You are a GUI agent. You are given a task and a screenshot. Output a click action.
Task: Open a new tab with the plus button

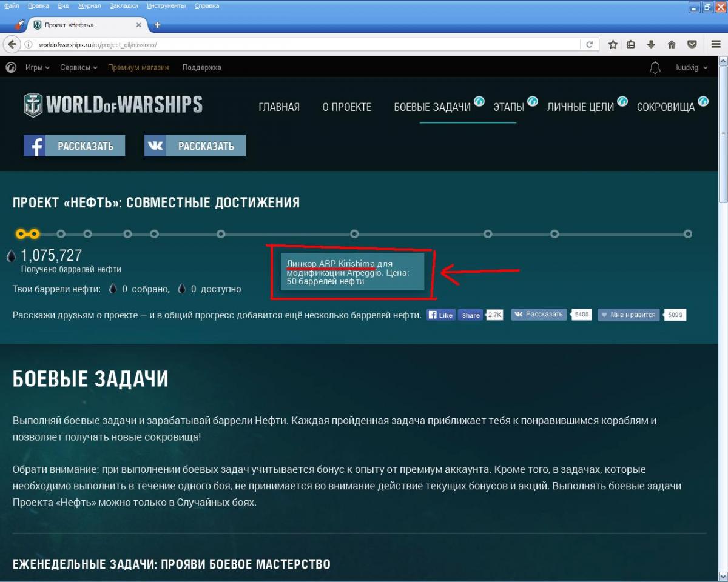coord(158,25)
